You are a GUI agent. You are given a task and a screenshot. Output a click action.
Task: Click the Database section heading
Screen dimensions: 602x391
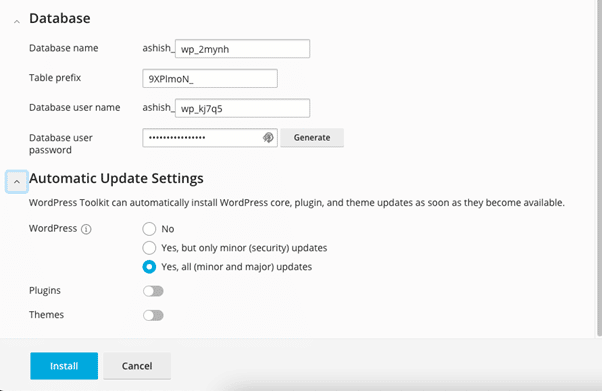tap(60, 18)
